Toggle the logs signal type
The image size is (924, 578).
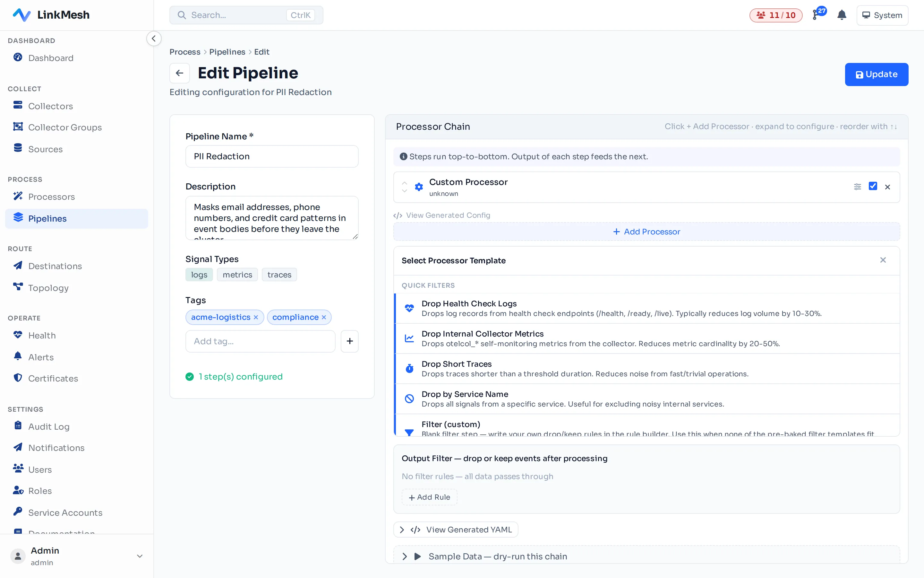[199, 275]
